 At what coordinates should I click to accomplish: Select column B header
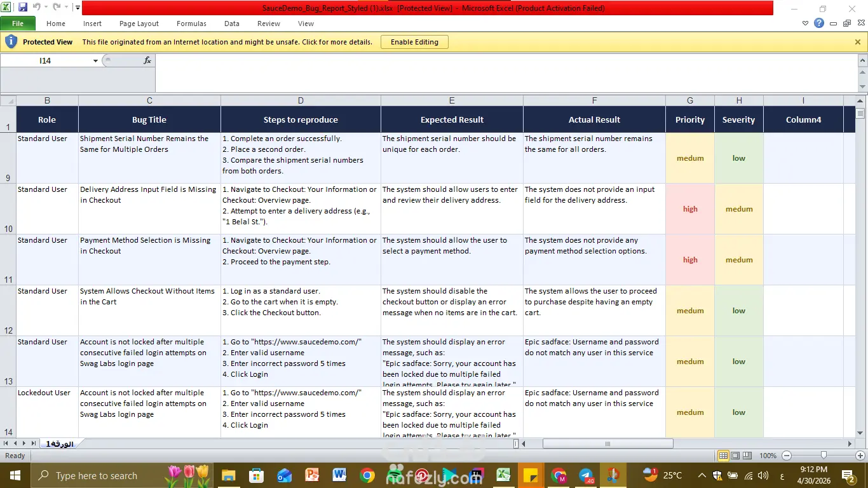47,100
